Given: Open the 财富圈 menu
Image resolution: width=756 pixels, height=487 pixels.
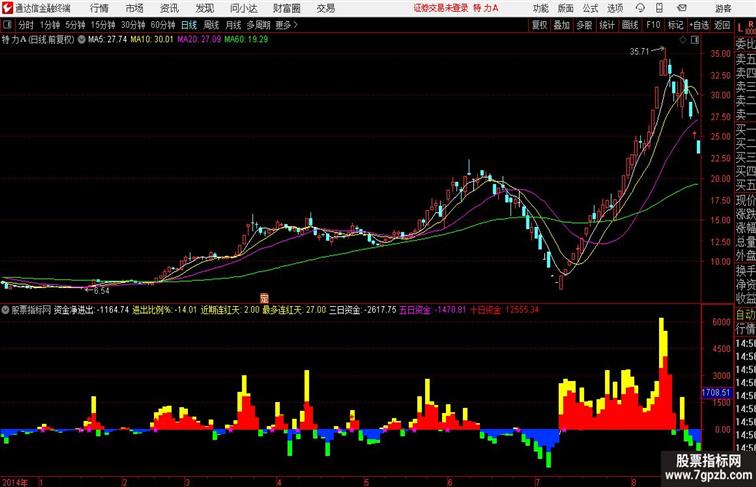Looking at the screenshot, I should click(286, 8).
